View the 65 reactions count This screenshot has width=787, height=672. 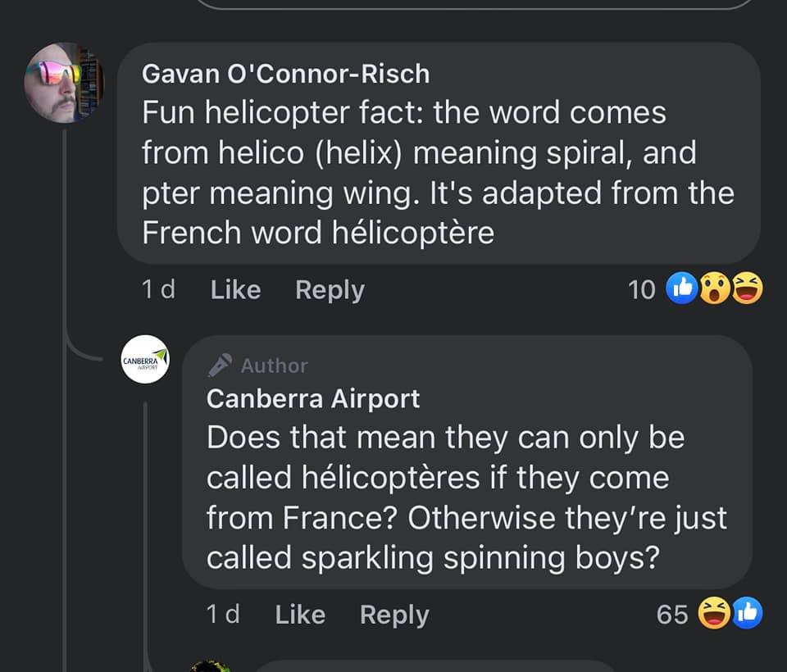[x=672, y=615]
